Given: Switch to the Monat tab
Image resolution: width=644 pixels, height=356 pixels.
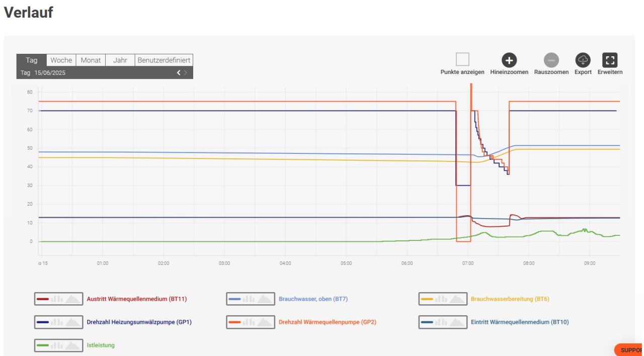Looking at the screenshot, I should (91, 60).
